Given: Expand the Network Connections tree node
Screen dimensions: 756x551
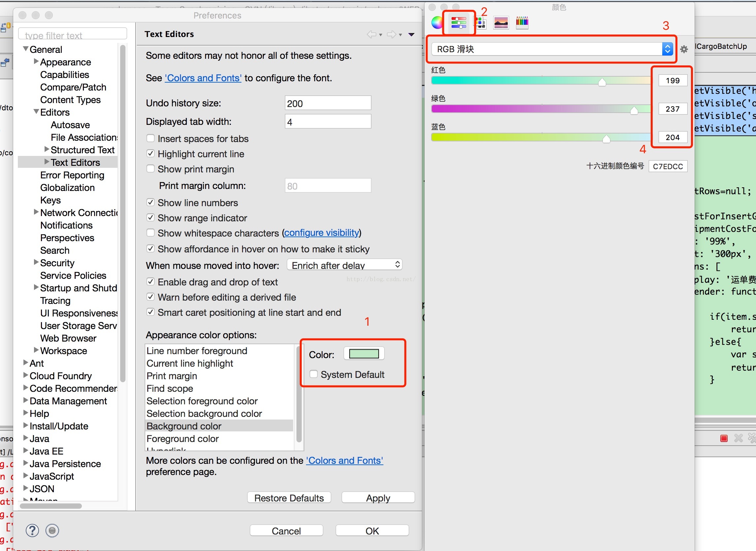Looking at the screenshot, I should tap(36, 212).
